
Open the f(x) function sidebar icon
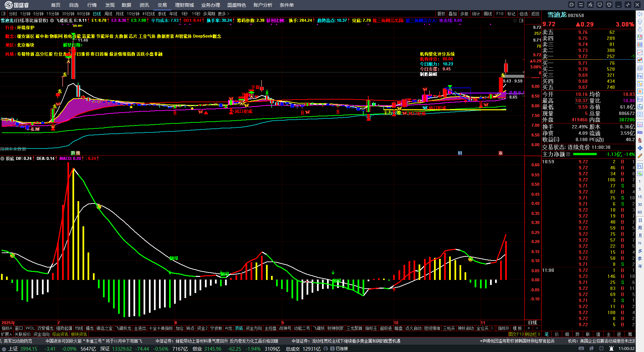(640, 107)
